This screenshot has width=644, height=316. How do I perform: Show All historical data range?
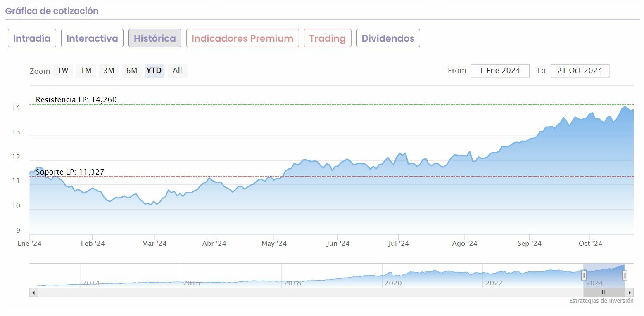tap(177, 71)
